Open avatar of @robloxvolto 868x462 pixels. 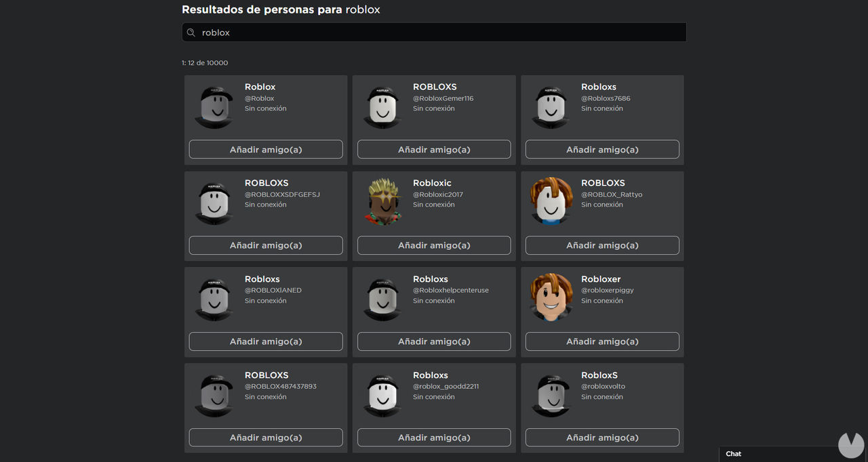[x=551, y=396]
